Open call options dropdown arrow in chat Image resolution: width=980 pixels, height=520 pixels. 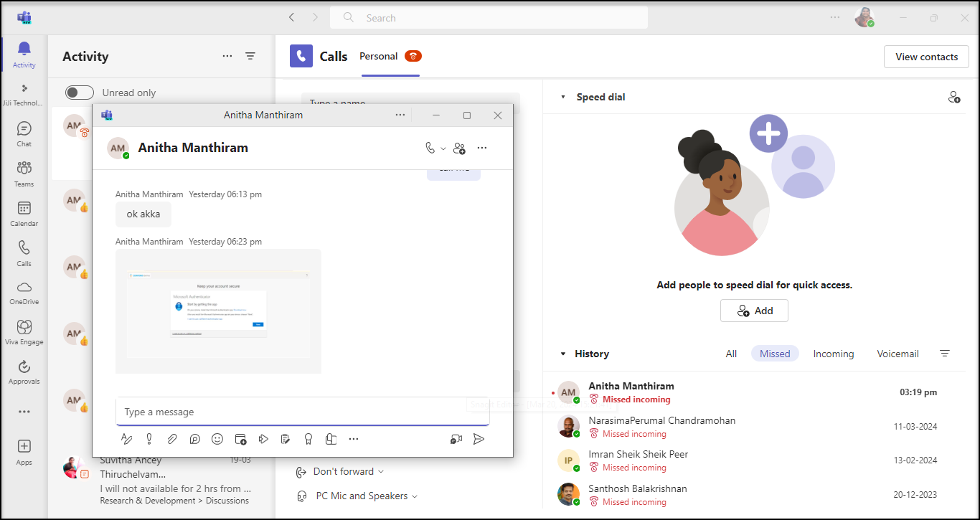(443, 148)
